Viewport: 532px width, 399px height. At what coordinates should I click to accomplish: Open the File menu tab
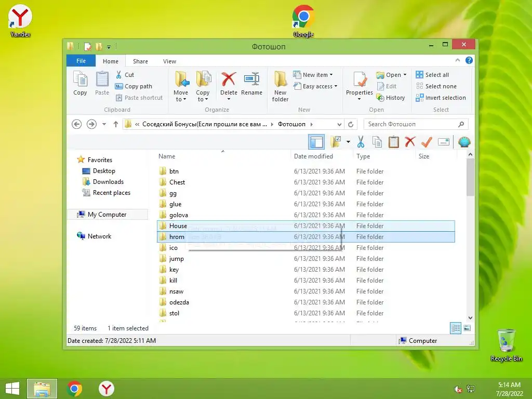coord(81,61)
